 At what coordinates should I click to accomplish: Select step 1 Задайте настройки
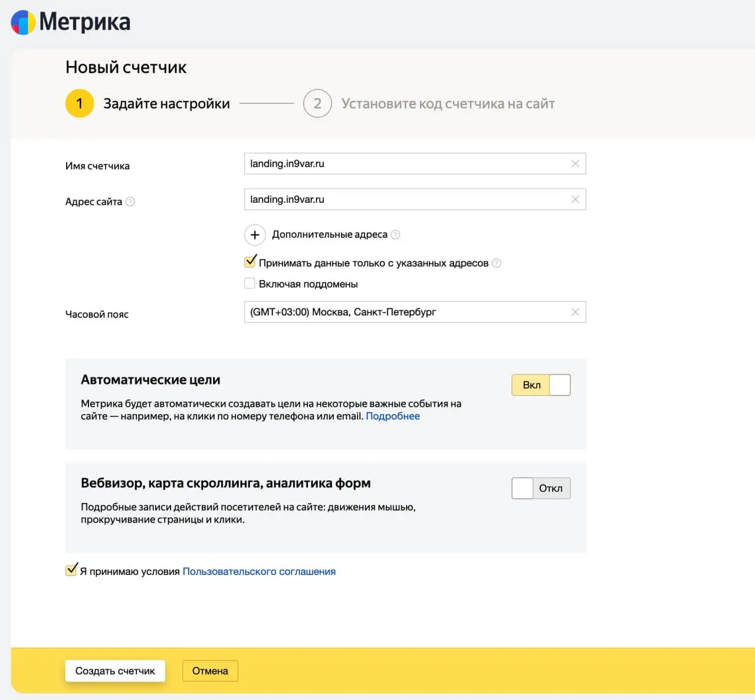[147, 104]
